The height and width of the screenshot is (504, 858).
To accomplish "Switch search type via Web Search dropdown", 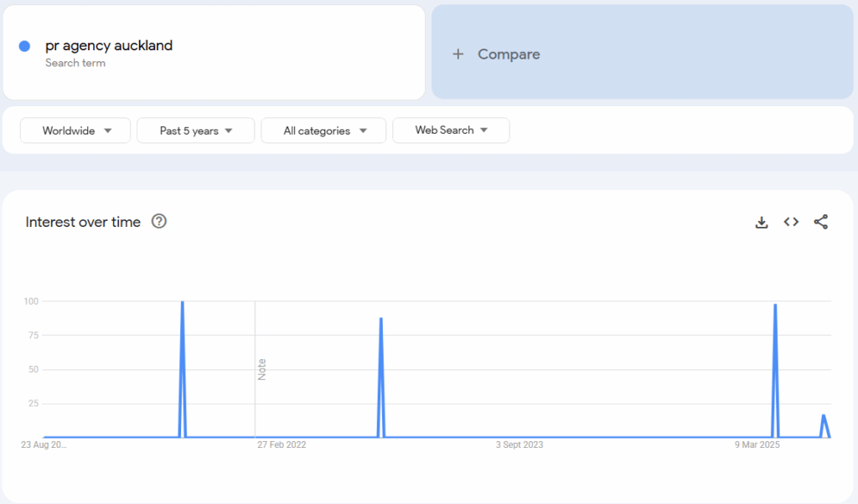I will [451, 130].
